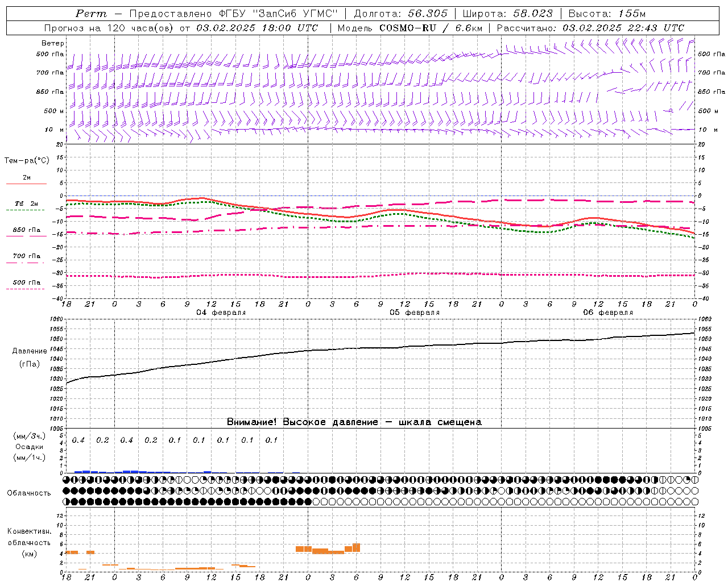Click the "(мм/3ч.)" precipitation unit label
This screenshot has height=582, width=728.
(29, 436)
